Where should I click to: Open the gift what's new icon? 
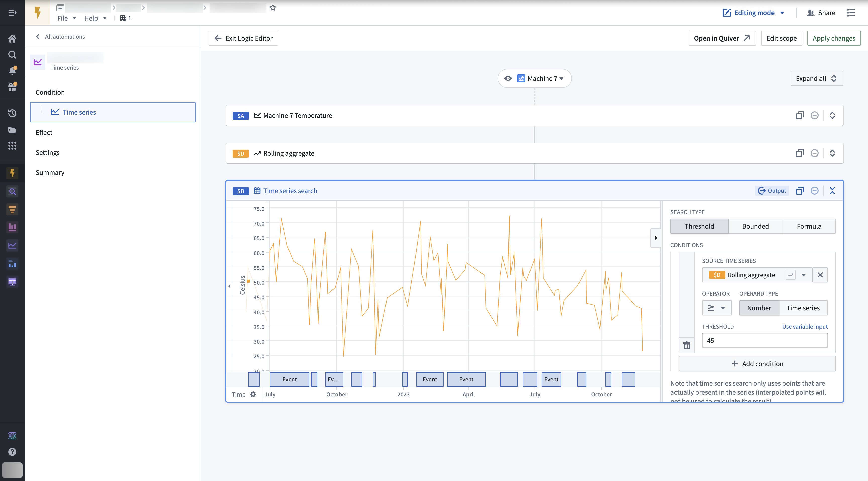[12, 87]
